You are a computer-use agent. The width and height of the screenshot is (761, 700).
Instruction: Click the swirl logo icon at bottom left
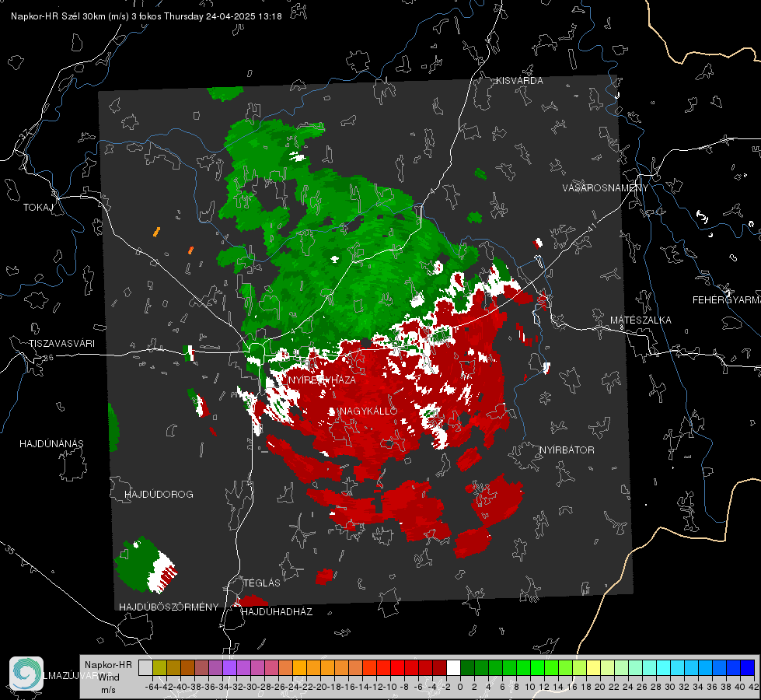point(26,674)
